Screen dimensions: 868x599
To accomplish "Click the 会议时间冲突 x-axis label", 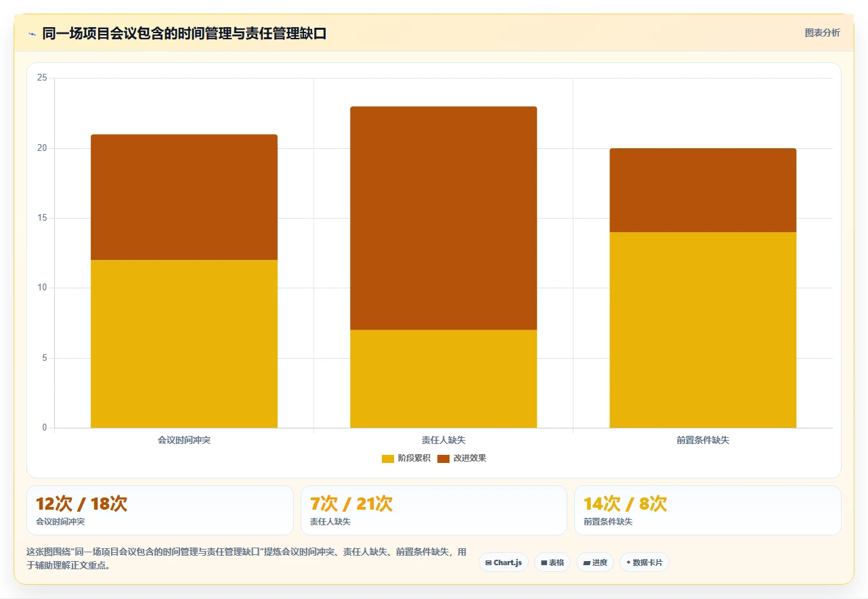I will click(x=184, y=440).
